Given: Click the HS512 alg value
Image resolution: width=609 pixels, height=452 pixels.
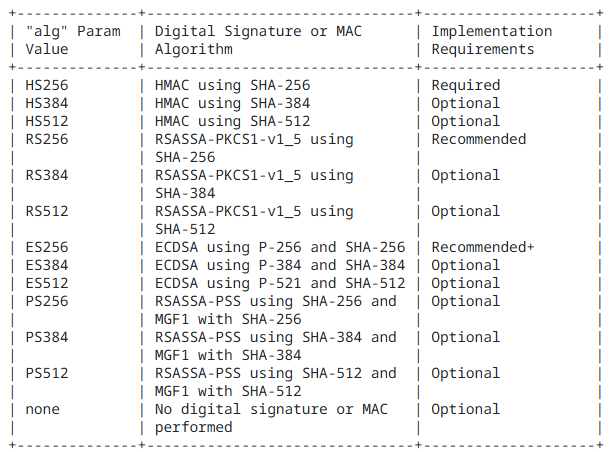Looking at the screenshot, I should click(x=47, y=121).
